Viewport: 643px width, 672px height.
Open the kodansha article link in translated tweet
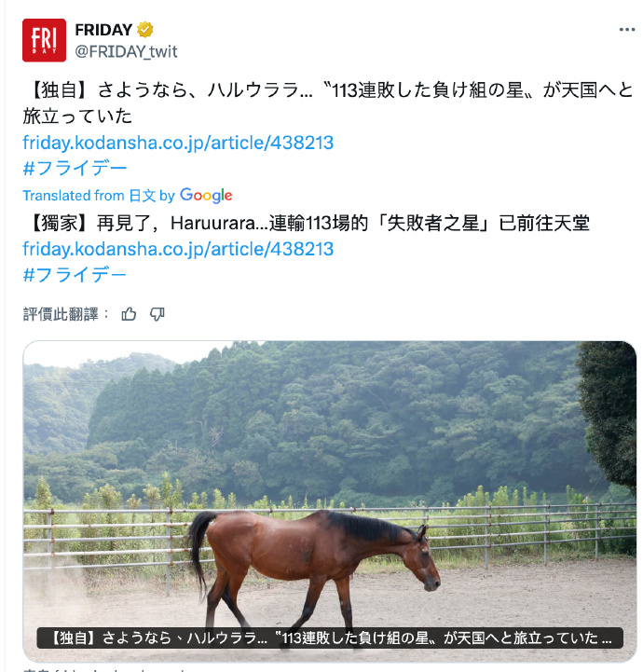[178, 249]
